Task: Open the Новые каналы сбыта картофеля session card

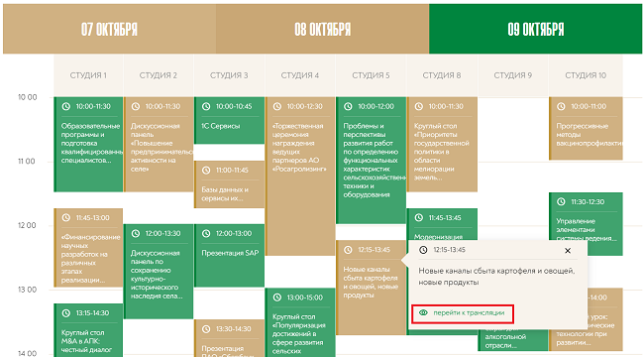Action: 371,288
